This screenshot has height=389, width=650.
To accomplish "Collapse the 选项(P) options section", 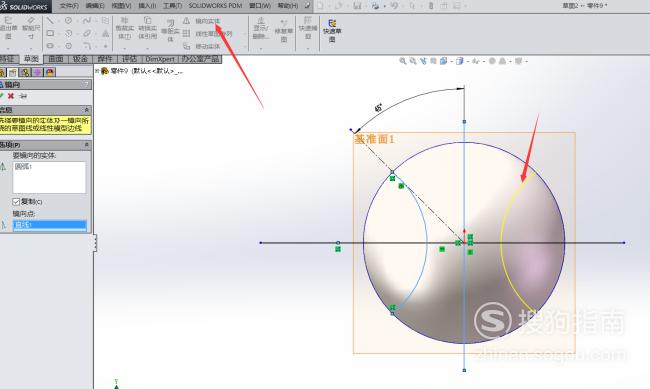I will point(86,145).
